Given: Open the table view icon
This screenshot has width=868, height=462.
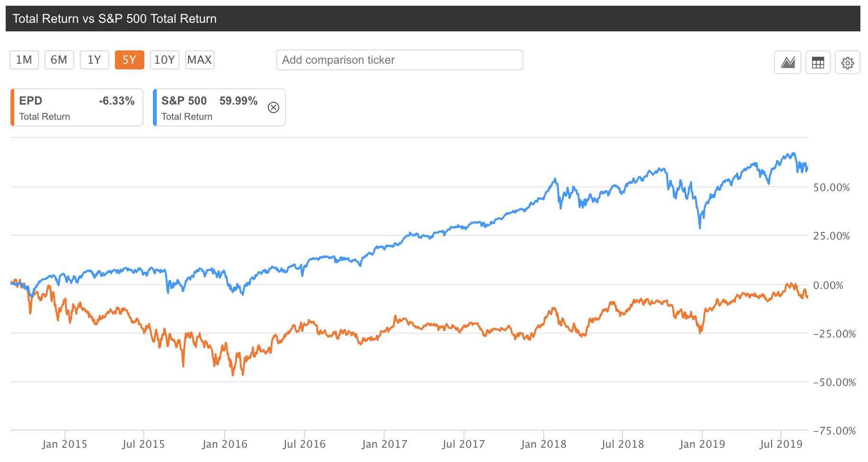Looking at the screenshot, I should click(818, 62).
